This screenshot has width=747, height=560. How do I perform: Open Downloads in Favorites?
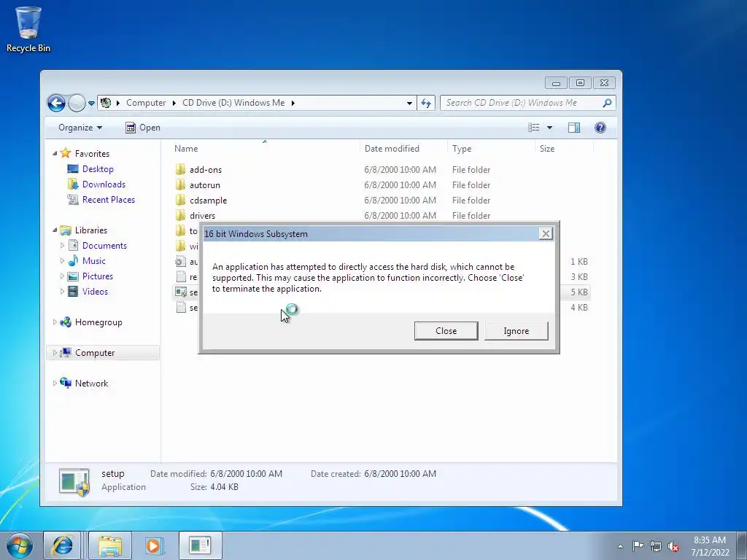point(104,184)
